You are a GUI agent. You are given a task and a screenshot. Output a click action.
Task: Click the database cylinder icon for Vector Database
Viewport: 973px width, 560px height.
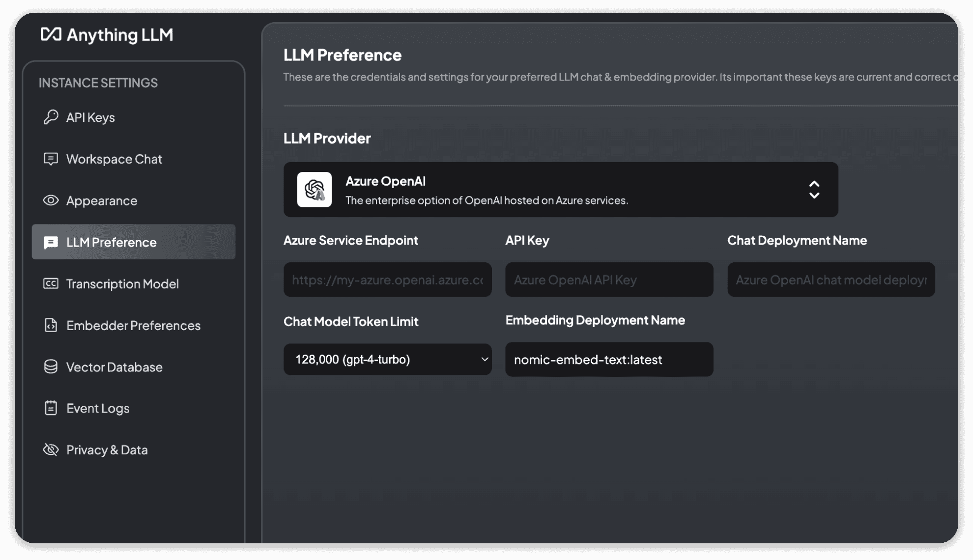(x=51, y=367)
